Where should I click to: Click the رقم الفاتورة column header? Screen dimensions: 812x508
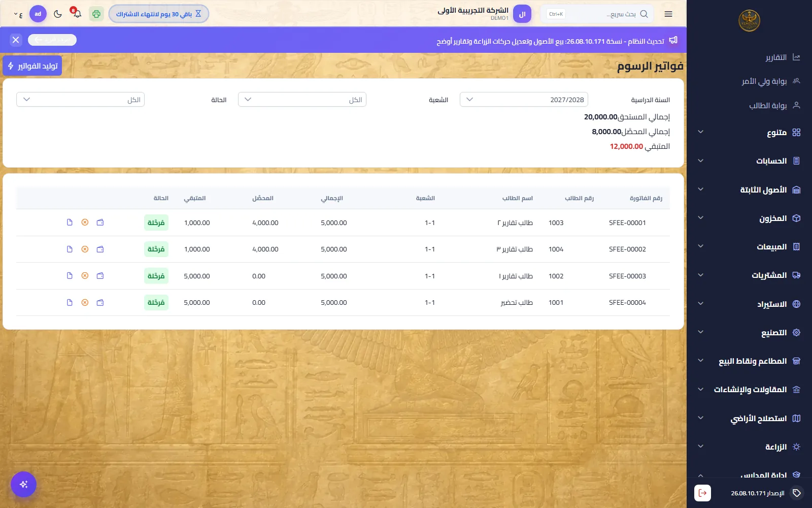[x=646, y=198]
